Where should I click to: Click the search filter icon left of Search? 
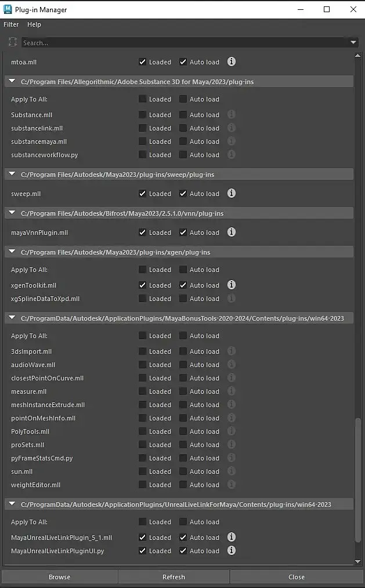coord(13,42)
